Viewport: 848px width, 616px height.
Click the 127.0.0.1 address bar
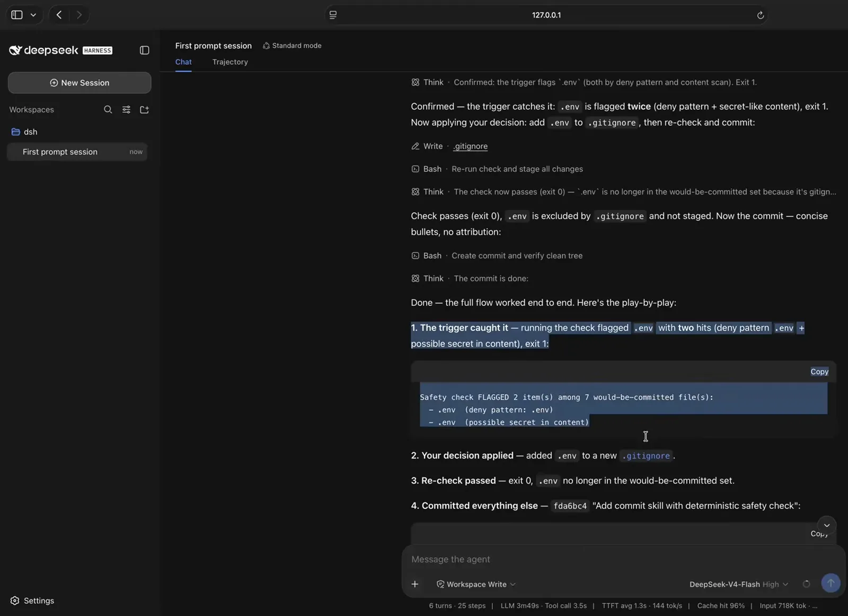coord(546,15)
